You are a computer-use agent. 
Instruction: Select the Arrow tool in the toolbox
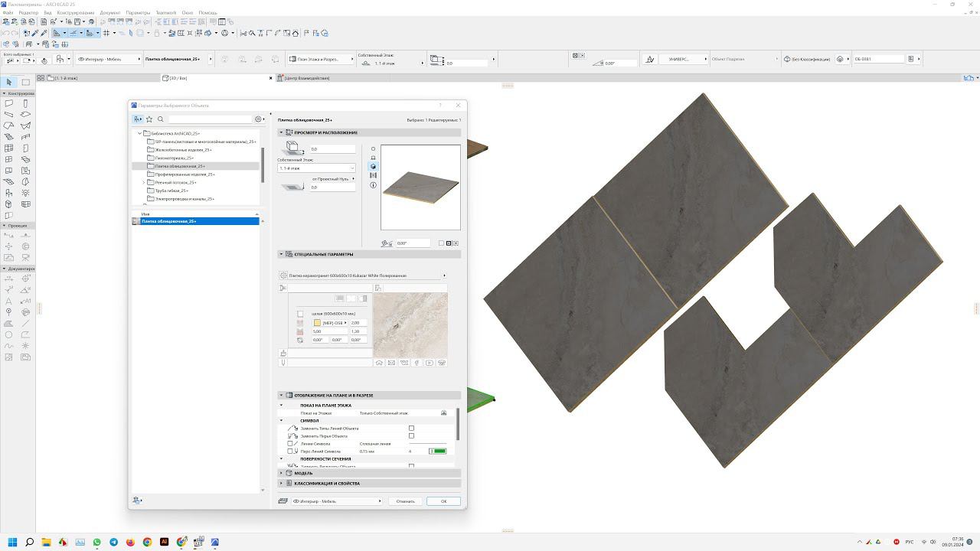click(x=9, y=82)
